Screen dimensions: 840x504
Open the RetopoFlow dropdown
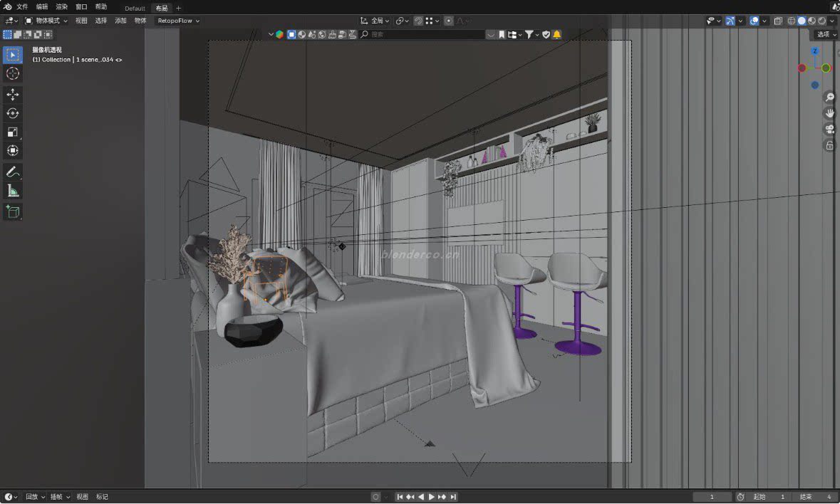[178, 21]
